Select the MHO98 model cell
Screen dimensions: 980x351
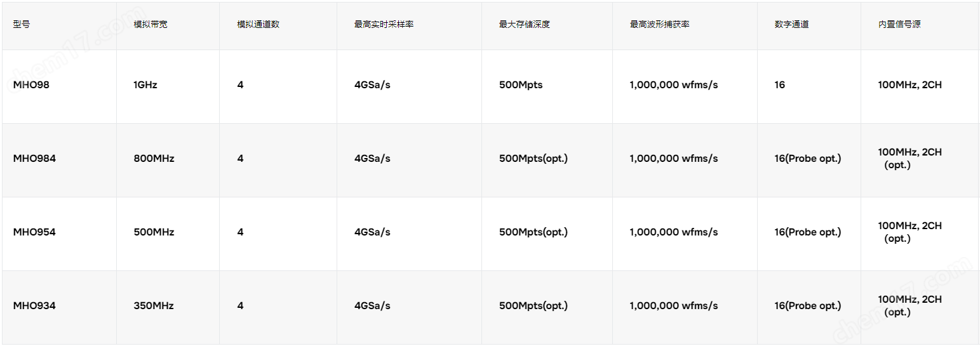click(x=31, y=85)
